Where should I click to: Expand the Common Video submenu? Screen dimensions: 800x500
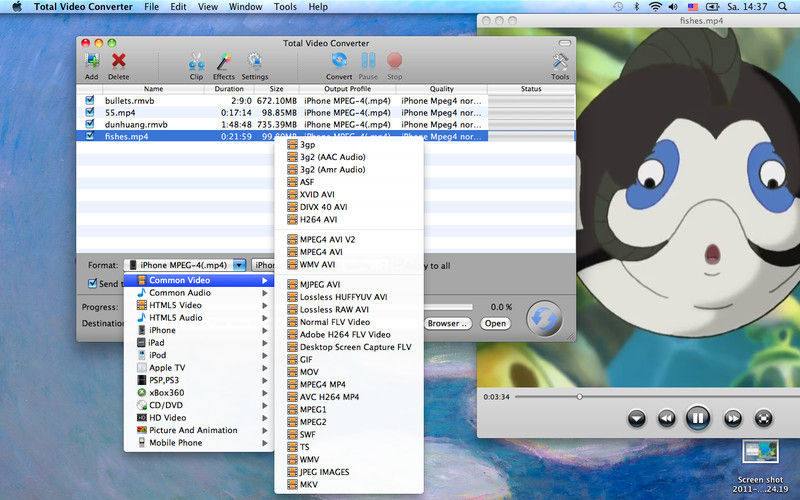pyautogui.click(x=199, y=280)
